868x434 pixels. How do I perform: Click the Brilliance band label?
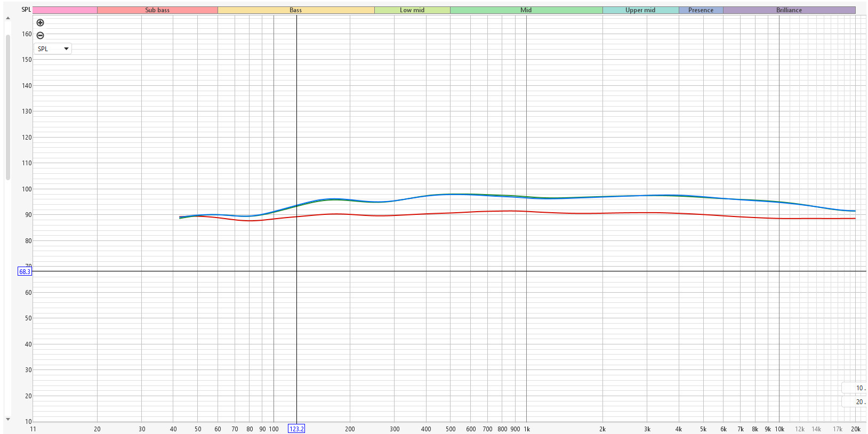789,10
